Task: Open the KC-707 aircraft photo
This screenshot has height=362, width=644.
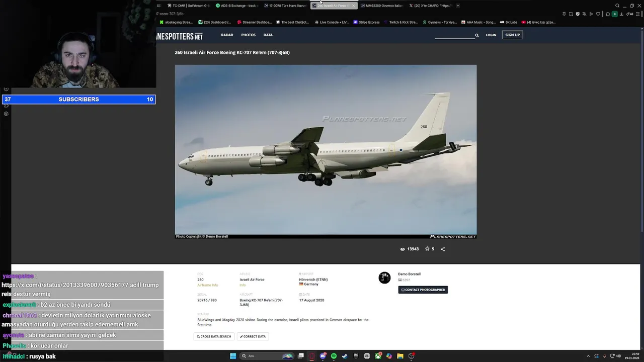Action: [x=326, y=151]
